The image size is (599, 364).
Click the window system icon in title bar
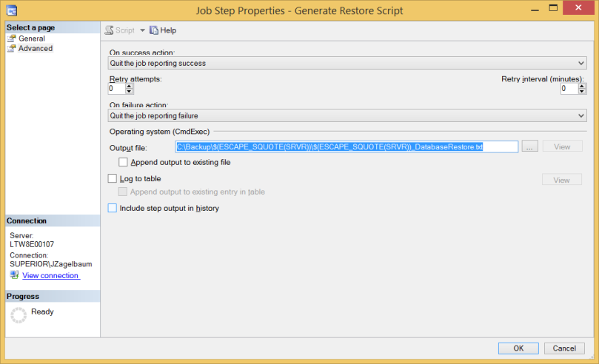(12, 10)
